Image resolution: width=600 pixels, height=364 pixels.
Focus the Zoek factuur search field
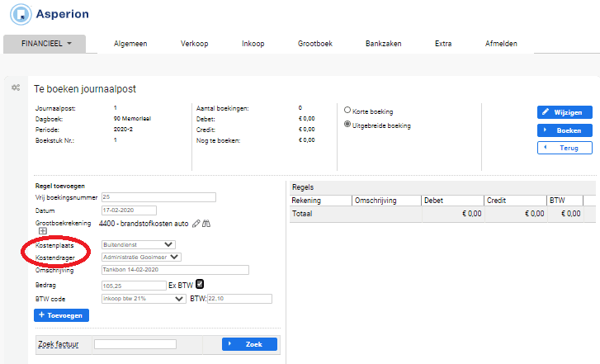[135, 344]
